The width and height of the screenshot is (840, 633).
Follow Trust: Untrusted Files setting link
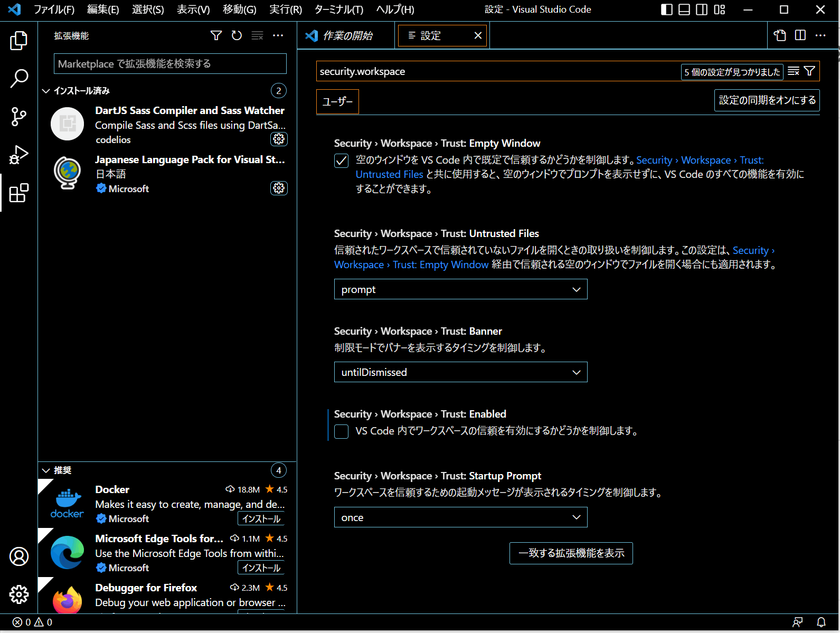560,167
